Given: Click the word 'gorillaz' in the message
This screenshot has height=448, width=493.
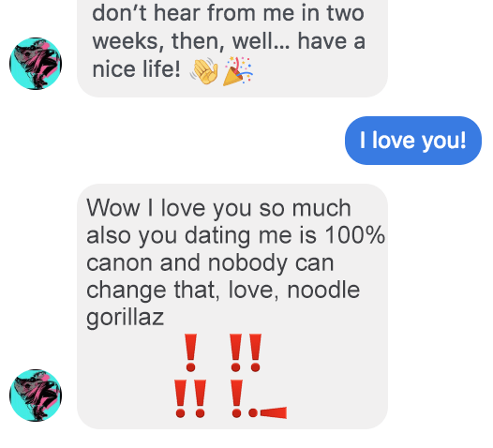Looking at the screenshot, I should pyautogui.click(x=126, y=318).
